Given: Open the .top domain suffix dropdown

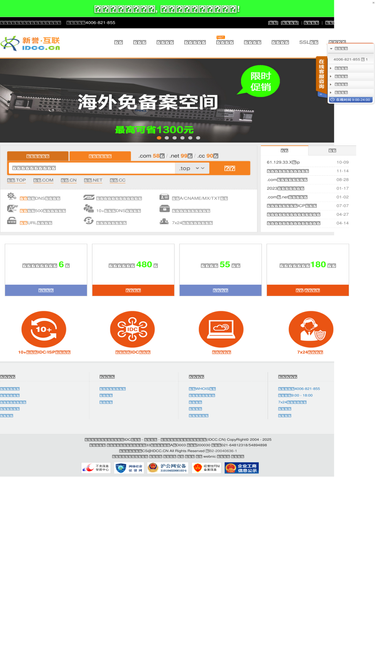Looking at the screenshot, I should tap(192, 168).
